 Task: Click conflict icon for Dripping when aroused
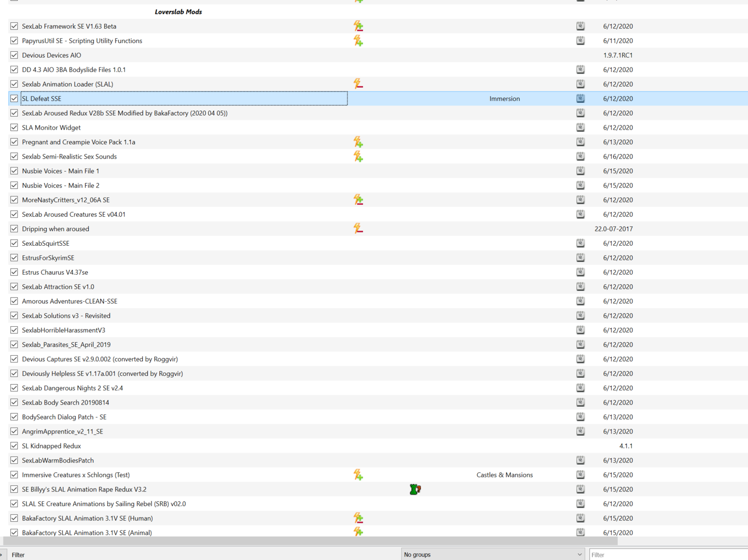point(358,229)
